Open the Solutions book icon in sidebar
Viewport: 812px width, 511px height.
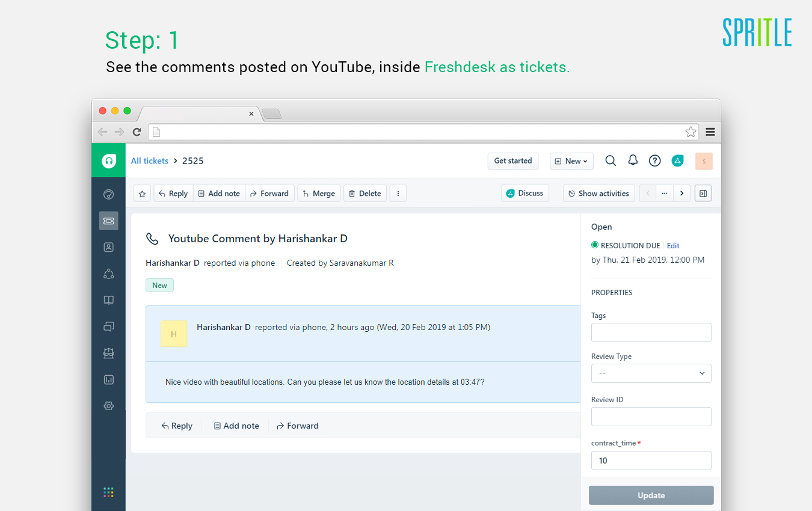[108, 300]
